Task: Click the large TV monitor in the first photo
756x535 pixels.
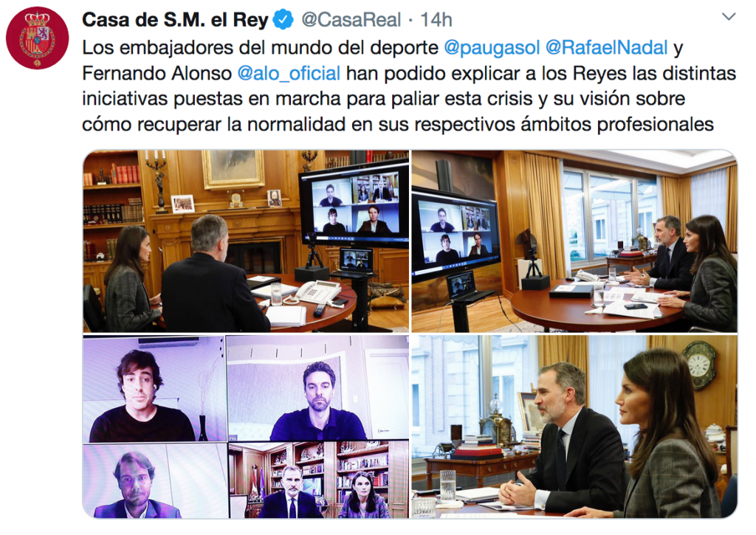Action: point(354,205)
